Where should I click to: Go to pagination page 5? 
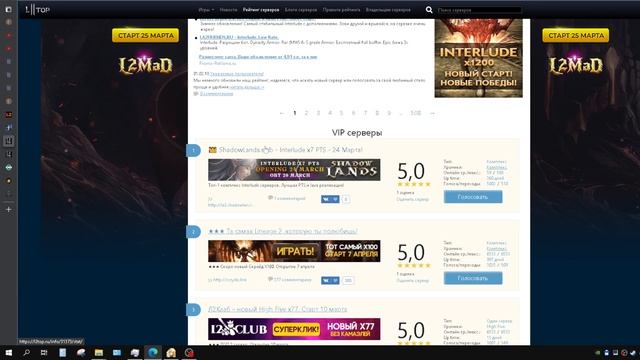342,113
